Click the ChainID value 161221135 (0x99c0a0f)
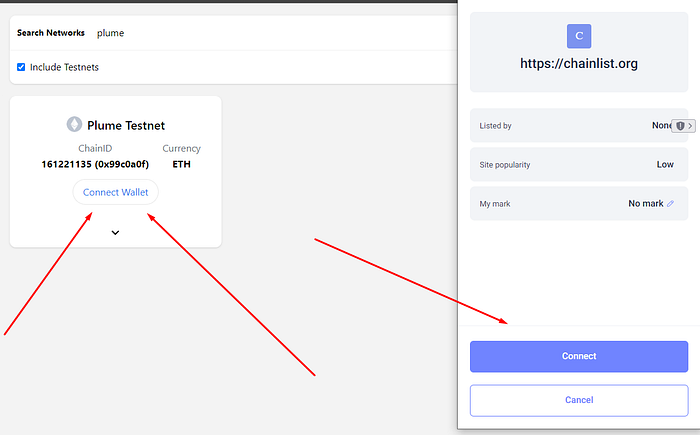Image resolution: width=700 pixels, height=435 pixels. [95, 164]
